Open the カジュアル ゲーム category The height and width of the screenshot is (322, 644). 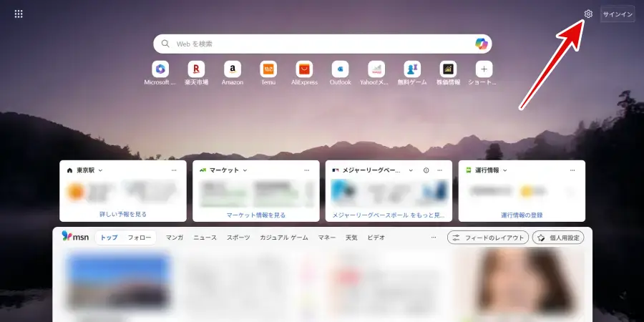(284, 238)
